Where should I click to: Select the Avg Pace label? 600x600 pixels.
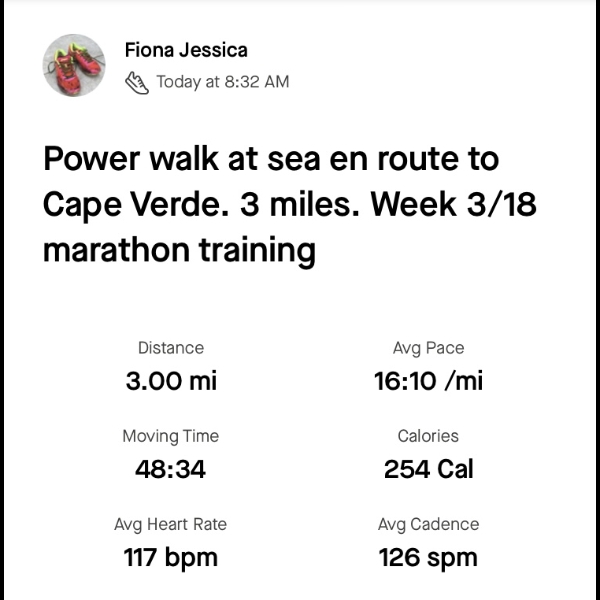pos(428,348)
